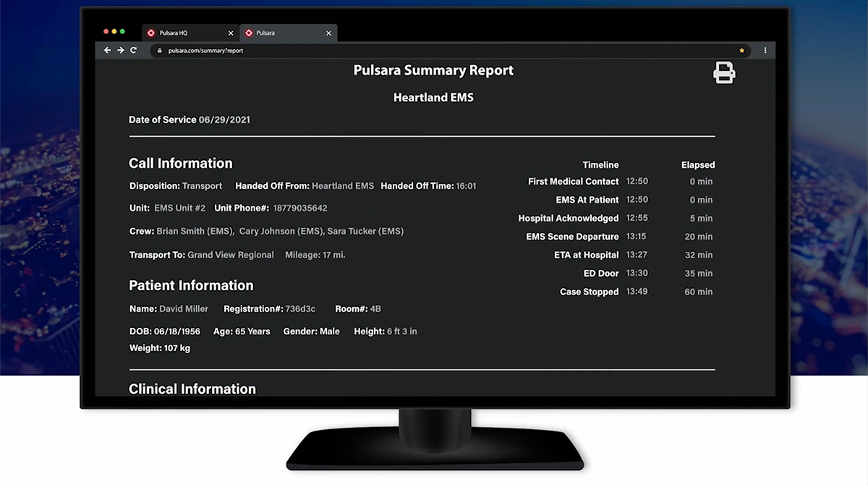Click the Pulsara HQ tab favicon
Viewport: 868px width, 485px height.
[151, 33]
